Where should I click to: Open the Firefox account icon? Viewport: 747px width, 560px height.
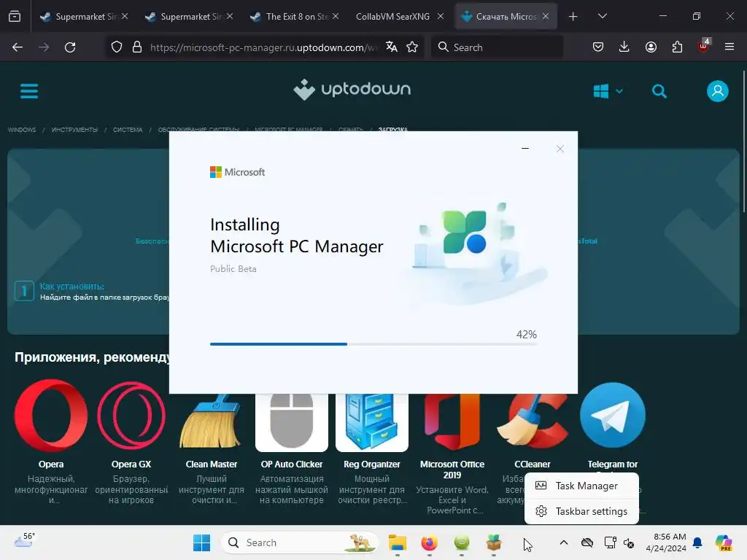(x=651, y=47)
